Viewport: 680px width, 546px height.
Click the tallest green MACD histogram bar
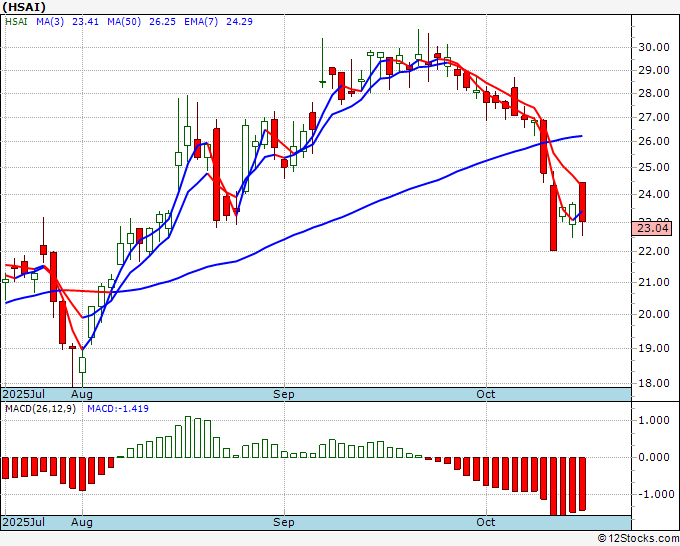188,437
